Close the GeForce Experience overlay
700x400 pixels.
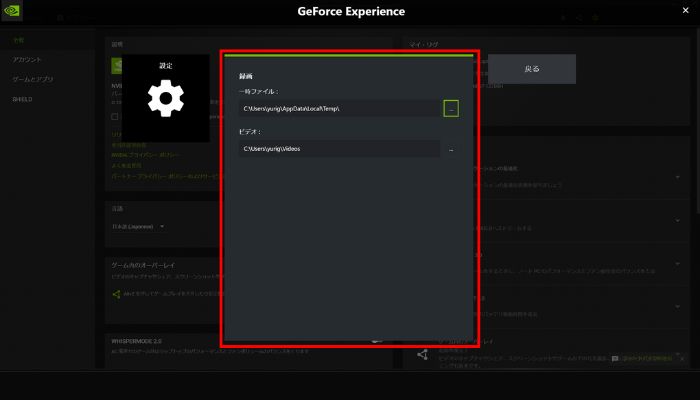pyautogui.click(x=685, y=10)
